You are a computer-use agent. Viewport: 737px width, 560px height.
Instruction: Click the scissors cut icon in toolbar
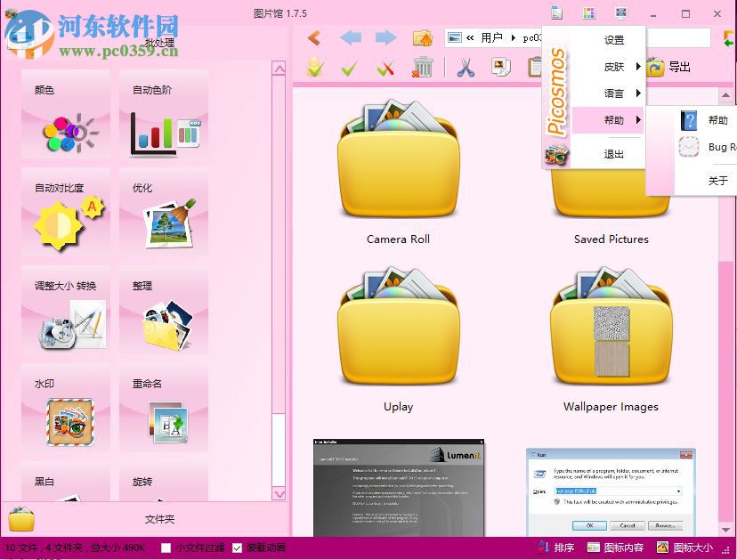466,66
